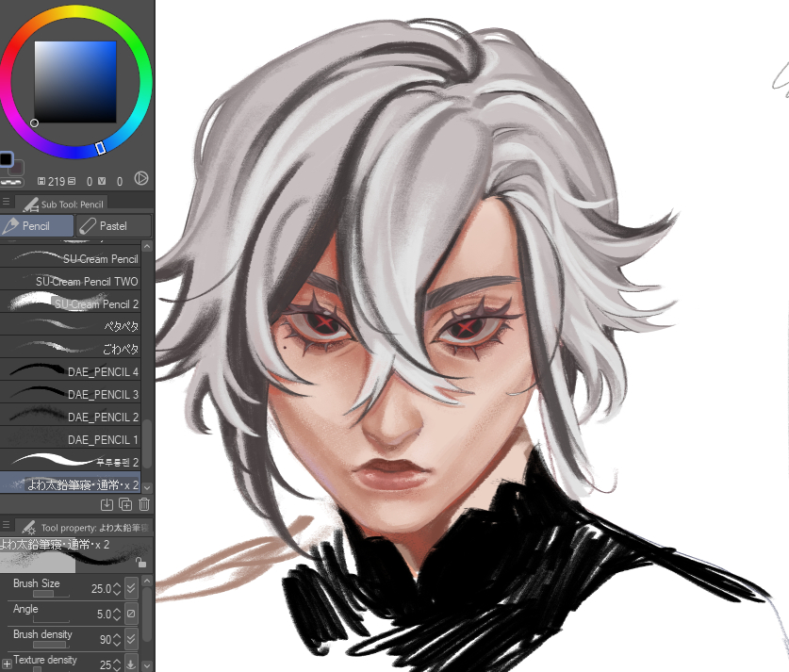The width and height of the screenshot is (789, 672).
Task: Click the duplicate sub tool icon
Action: click(125, 505)
